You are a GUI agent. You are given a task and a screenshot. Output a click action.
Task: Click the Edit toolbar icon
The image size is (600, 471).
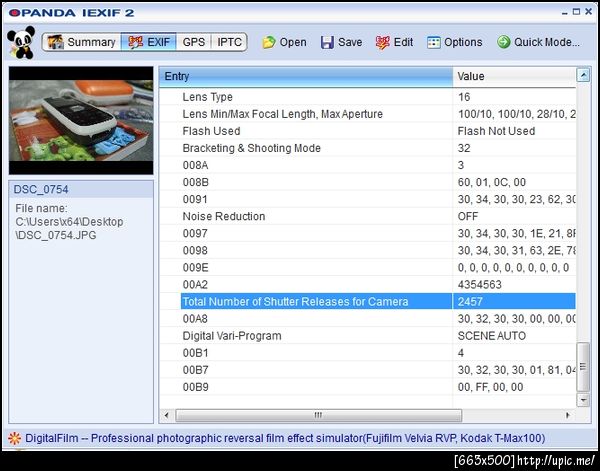click(382, 42)
